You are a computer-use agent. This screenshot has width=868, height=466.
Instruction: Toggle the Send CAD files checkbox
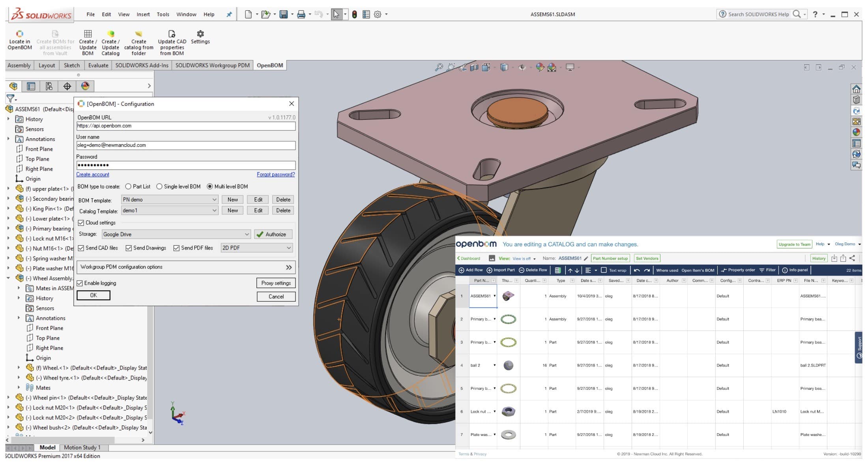click(x=80, y=248)
